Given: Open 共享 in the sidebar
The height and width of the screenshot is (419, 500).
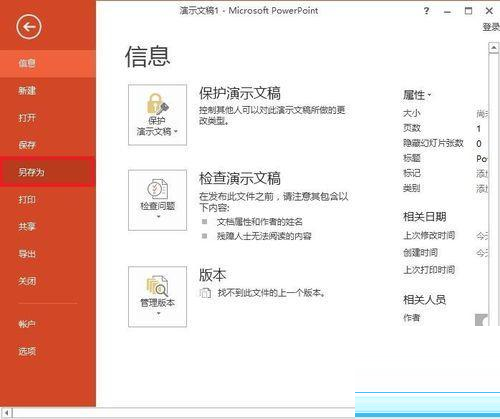Looking at the screenshot, I should (x=48, y=227).
